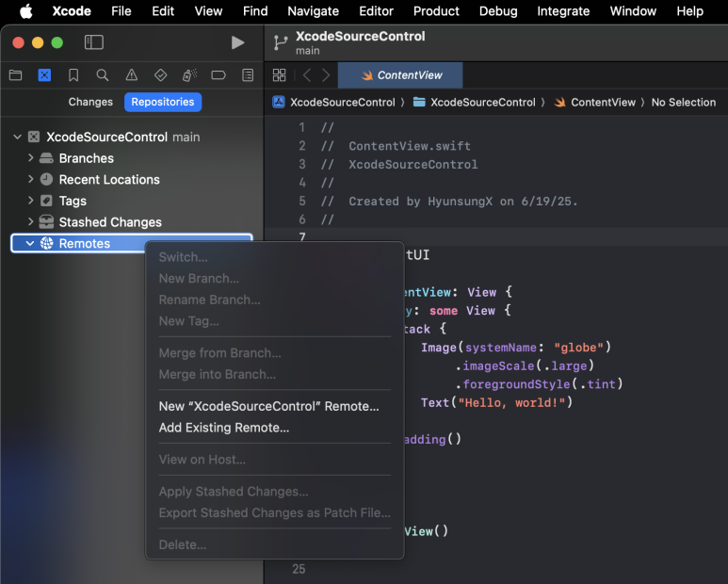
Task: Click the main branch label under title
Action: (308, 51)
